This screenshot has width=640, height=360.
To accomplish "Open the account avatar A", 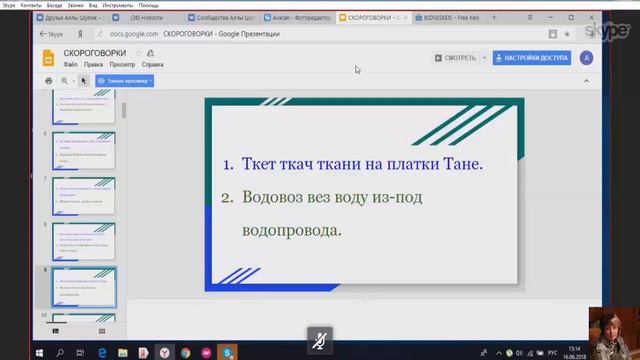I will (586, 58).
